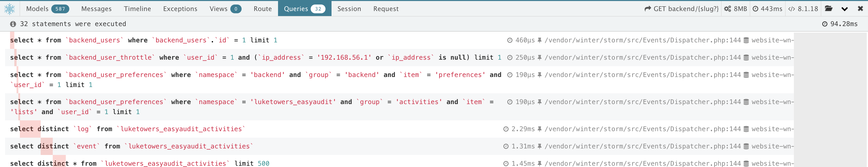Click the info icon beside statements executed
The height and width of the screenshot is (167, 868).
click(13, 24)
